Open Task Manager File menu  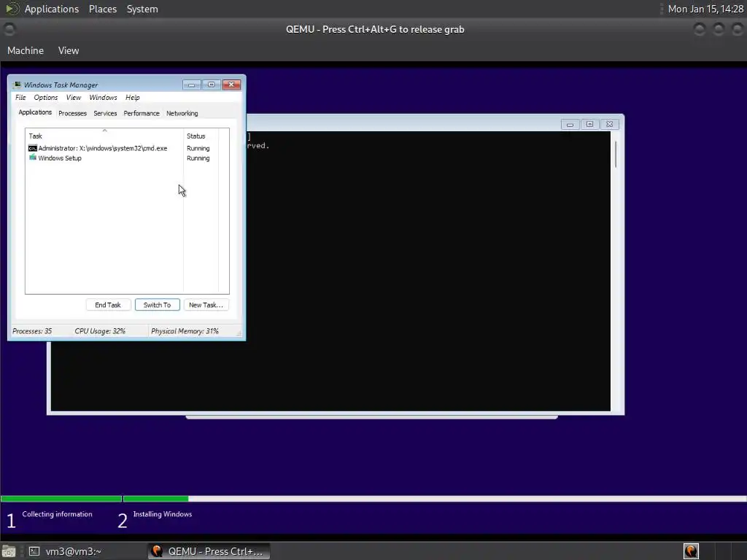(20, 98)
